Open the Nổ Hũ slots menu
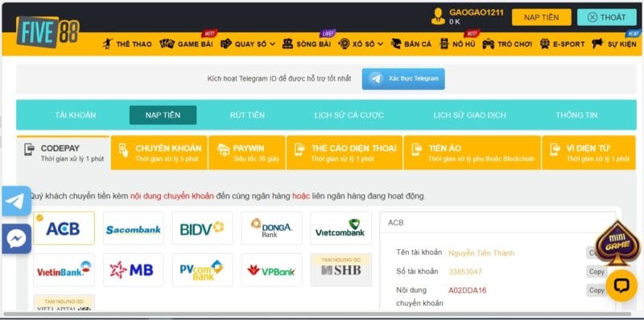644x320 pixels. coord(457,44)
